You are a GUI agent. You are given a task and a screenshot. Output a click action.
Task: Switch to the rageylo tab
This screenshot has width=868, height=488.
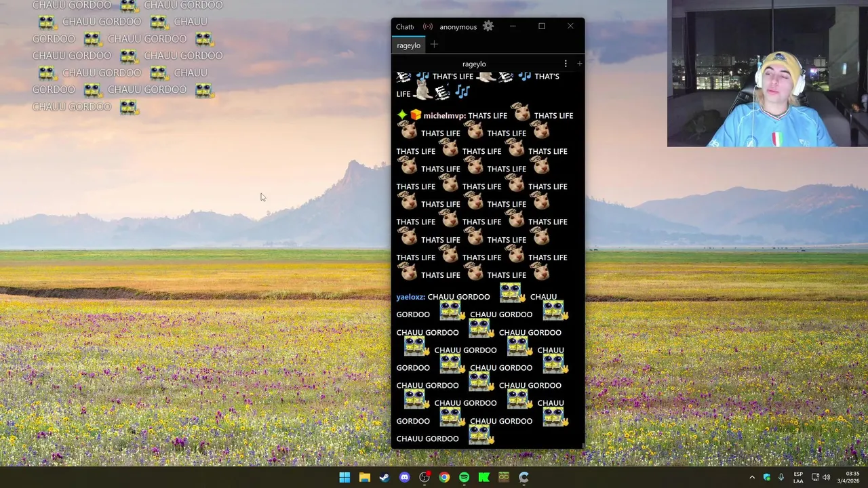tap(409, 45)
